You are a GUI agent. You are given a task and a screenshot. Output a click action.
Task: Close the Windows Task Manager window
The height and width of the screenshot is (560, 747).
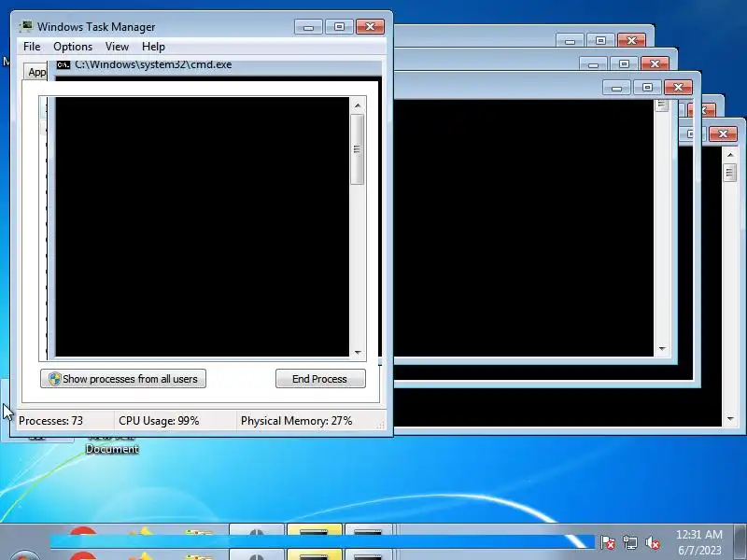pyautogui.click(x=370, y=27)
